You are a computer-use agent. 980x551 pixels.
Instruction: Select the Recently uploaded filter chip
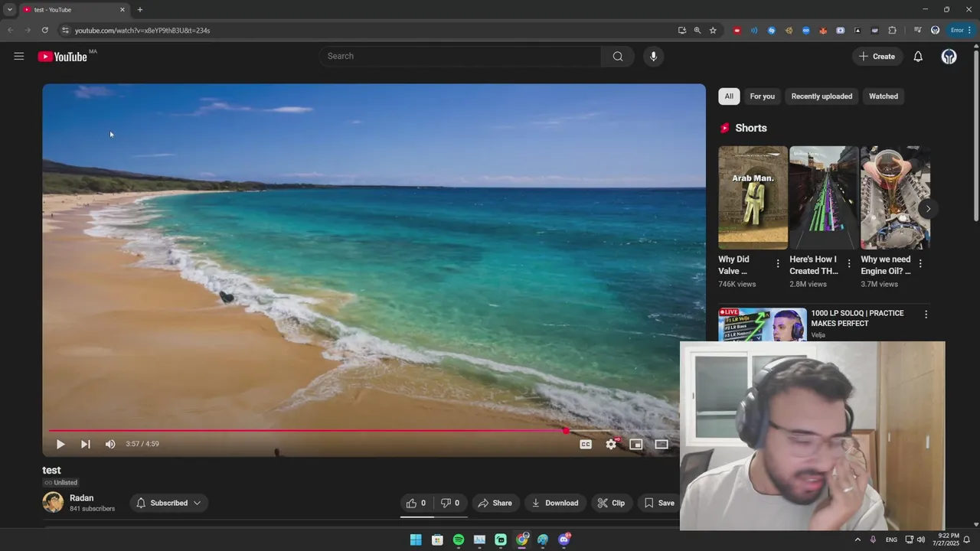coord(822,96)
